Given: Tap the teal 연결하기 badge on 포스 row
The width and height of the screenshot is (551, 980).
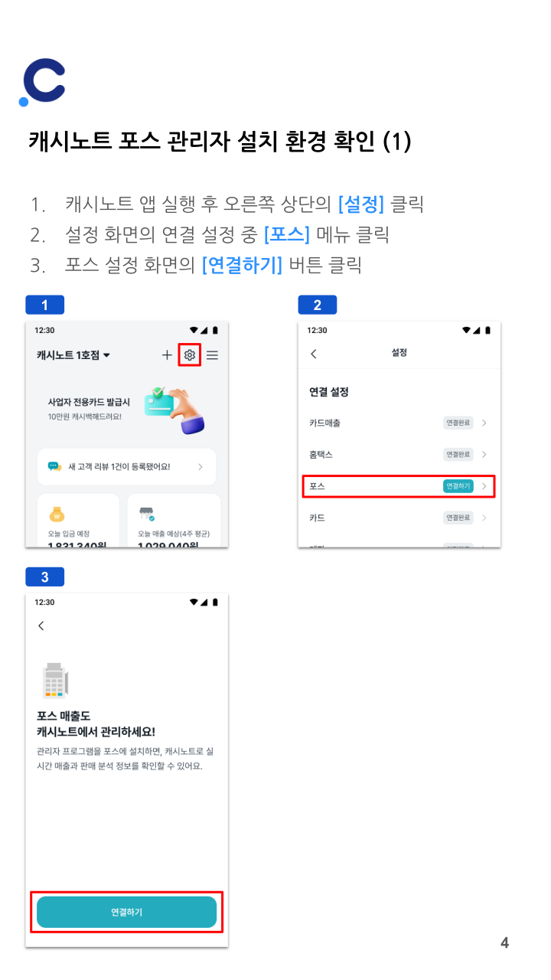Looking at the screenshot, I should pos(458,486).
